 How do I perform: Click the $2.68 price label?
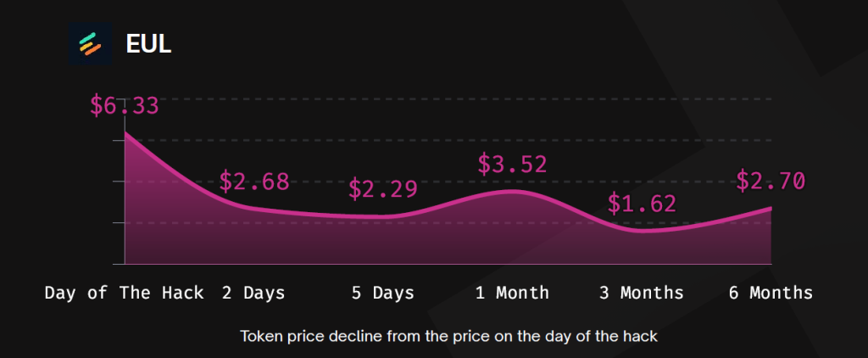point(253,182)
